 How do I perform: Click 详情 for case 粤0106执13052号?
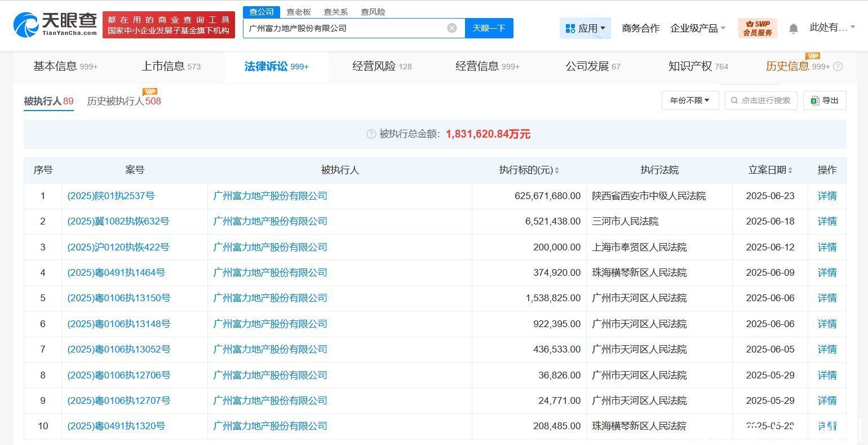point(827,349)
